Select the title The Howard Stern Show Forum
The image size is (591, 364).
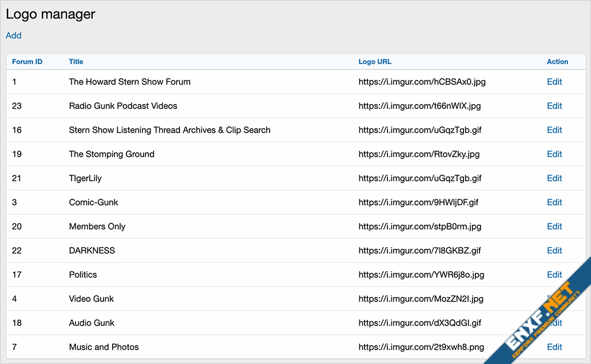point(130,82)
